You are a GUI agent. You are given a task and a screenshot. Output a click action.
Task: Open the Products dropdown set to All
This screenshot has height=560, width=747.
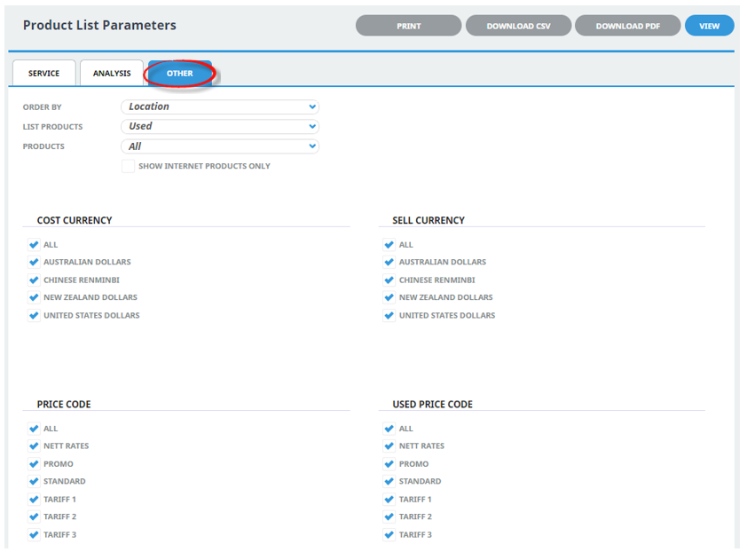[x=220, y=146]
